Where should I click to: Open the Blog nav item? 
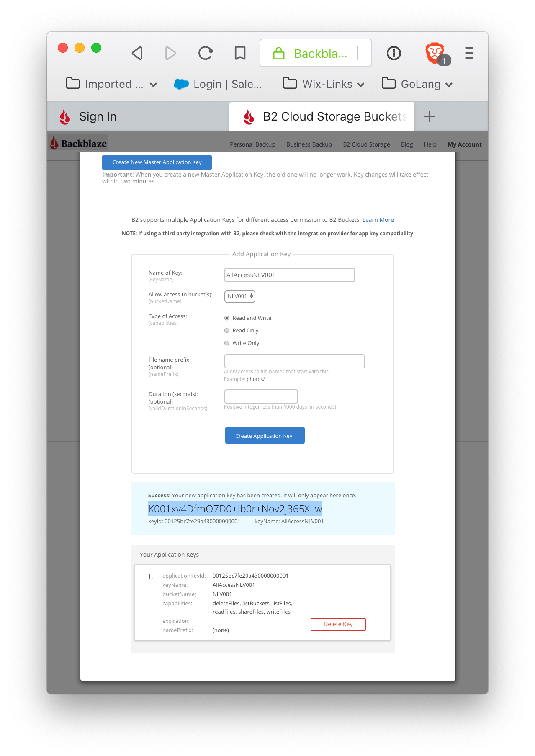407,144
